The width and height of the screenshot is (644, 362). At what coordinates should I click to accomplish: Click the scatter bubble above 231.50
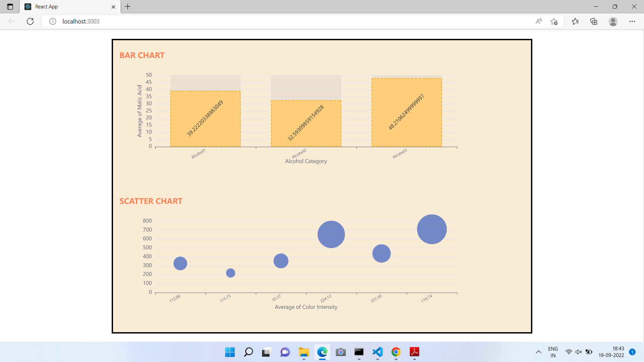[x=381, y=253]
